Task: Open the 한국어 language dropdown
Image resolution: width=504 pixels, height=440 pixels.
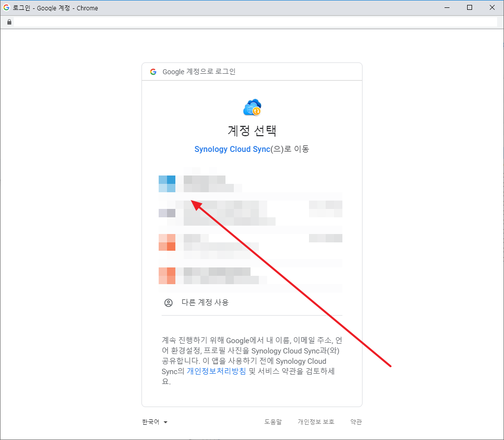Action: [155, 422]
